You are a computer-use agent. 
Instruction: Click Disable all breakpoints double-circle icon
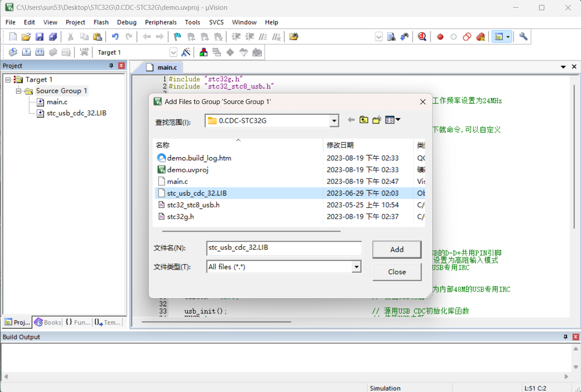click(x=467, y=37)
